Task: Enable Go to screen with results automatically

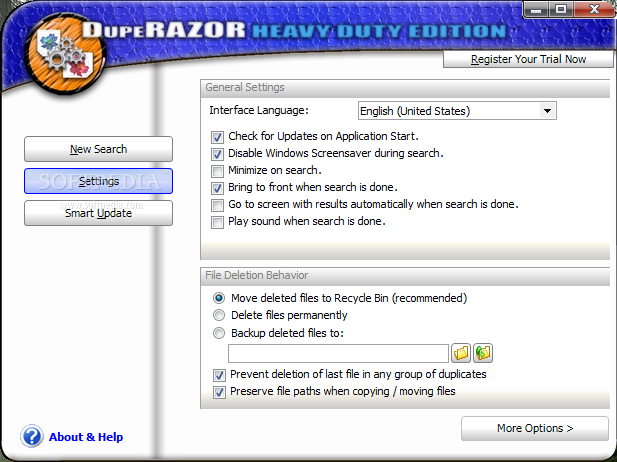Action: click(x=217, y=205)
